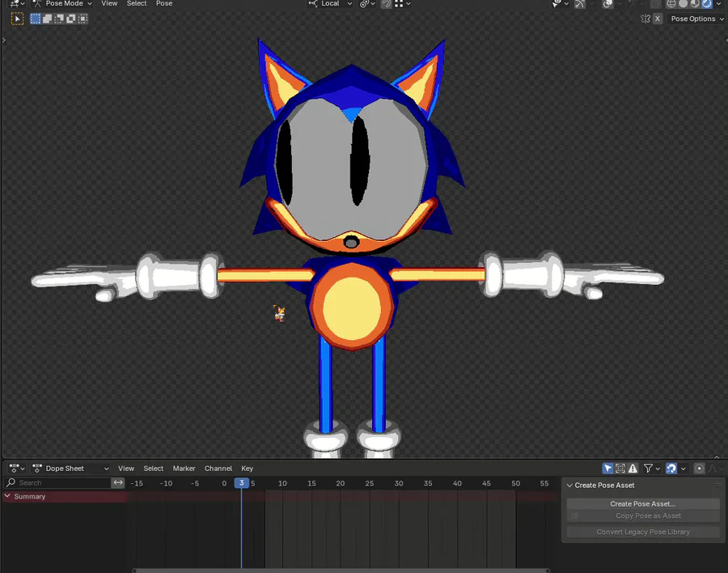Toggle Only Show Errors warning filter
The image size is (728, 573).
(633, 469)
